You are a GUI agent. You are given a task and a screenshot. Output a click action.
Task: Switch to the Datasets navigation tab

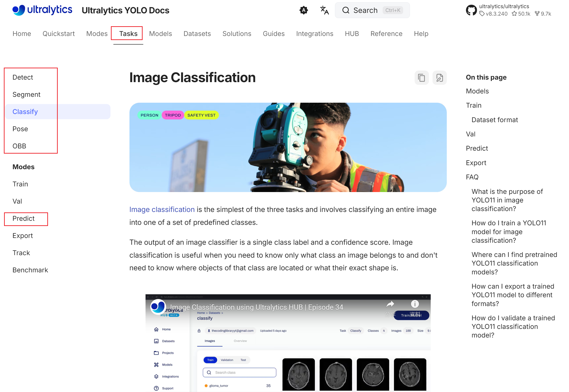point(197,34)
